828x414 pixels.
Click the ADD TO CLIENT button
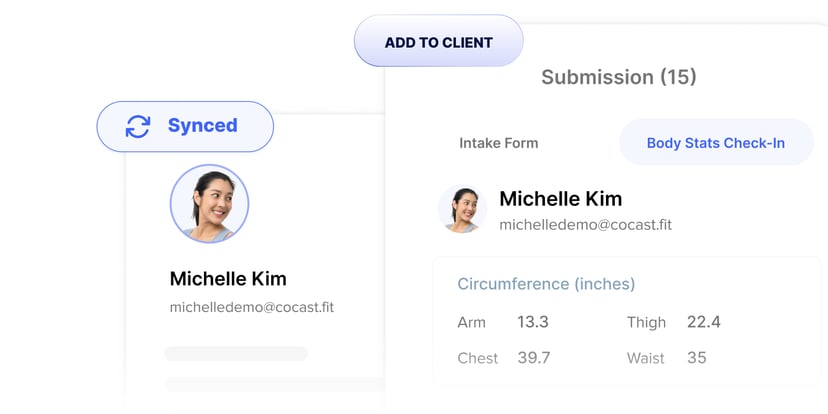tap(438, 42)
